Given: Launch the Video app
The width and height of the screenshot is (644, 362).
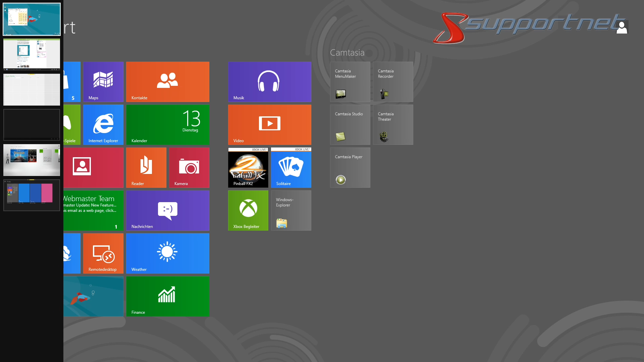Looking at the screenshot, I should (x=269, y=124).
